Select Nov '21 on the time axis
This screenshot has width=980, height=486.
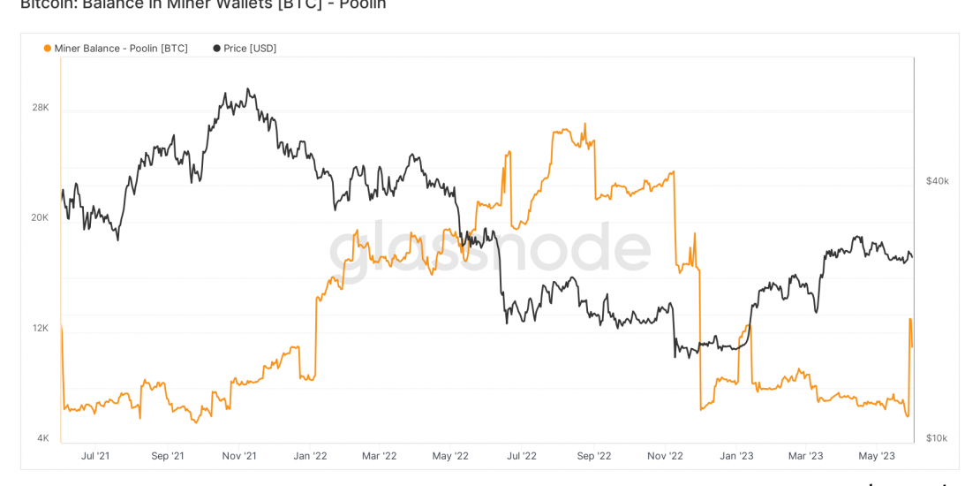(x=239, y=456)
